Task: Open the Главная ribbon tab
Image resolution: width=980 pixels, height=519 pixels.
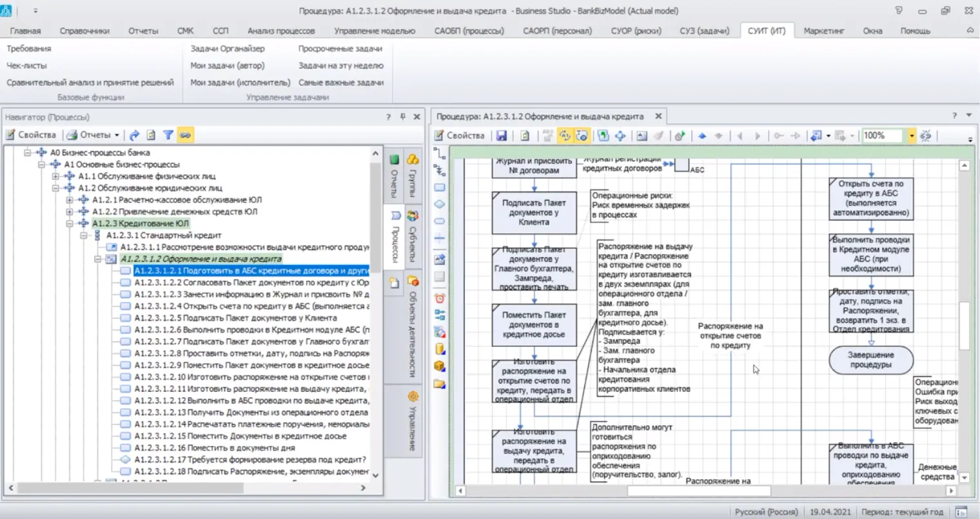Action: (x=25, y=30)
